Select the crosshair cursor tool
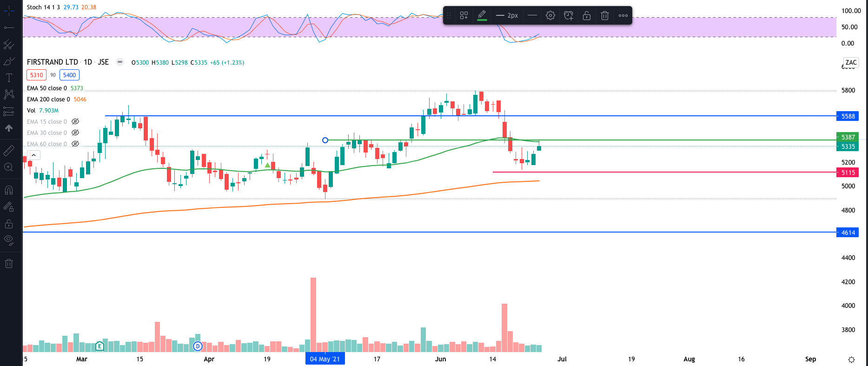Screen dimensions: 868x366 point(9,10)
